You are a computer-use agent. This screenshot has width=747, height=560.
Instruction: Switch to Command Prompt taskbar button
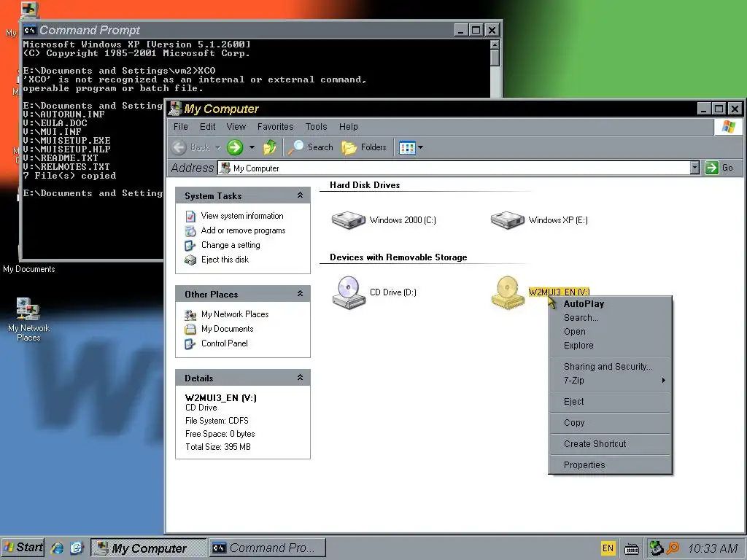tap(268, 548)
